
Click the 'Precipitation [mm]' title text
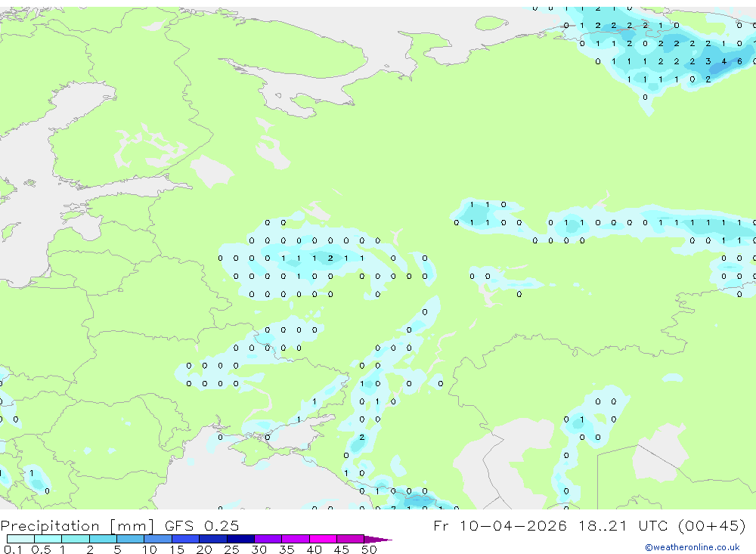point(77,525)
